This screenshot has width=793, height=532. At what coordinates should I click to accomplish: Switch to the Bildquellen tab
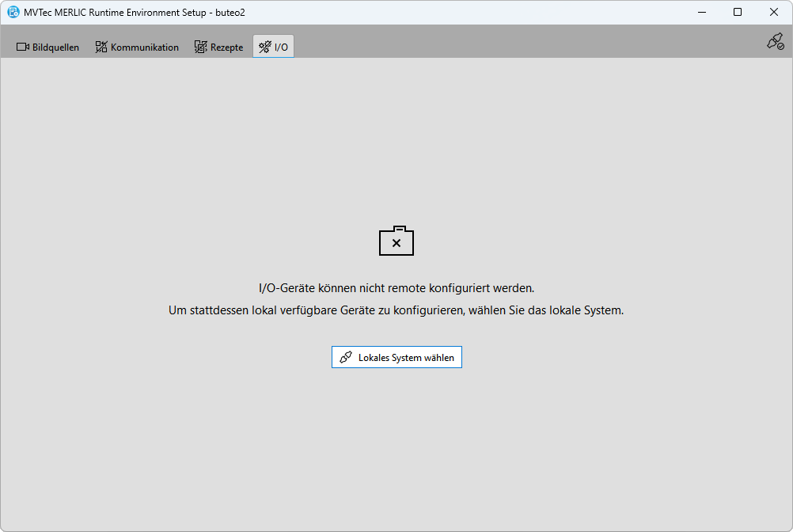pyautogui.click(x=55, y=47)
